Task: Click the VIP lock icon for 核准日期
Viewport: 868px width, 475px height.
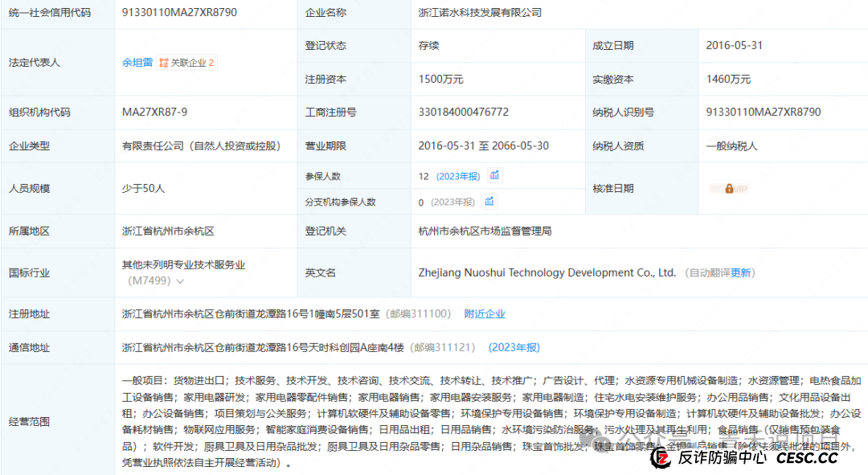Action: pos(729,189)
